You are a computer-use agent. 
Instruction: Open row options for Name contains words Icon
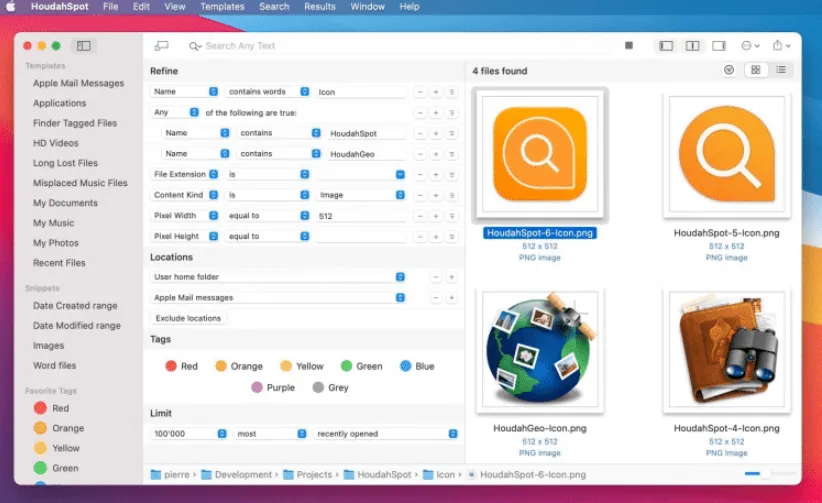click(x=451, y=92)
